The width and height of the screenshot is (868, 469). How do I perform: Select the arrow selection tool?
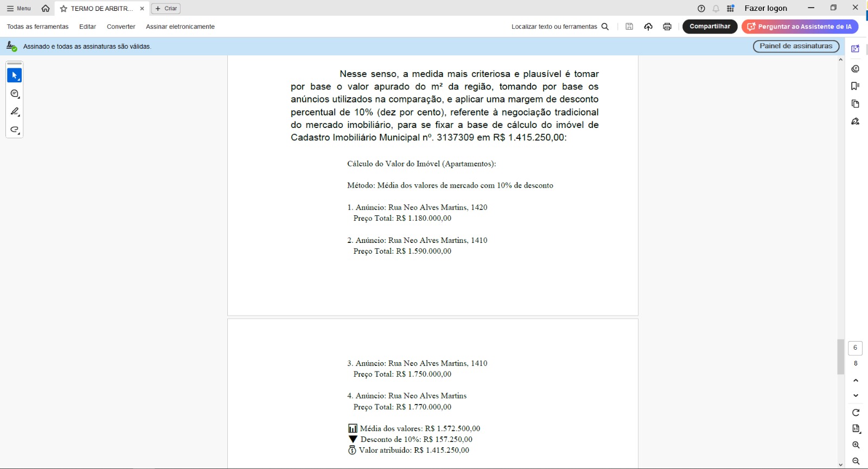pos(15,75)
